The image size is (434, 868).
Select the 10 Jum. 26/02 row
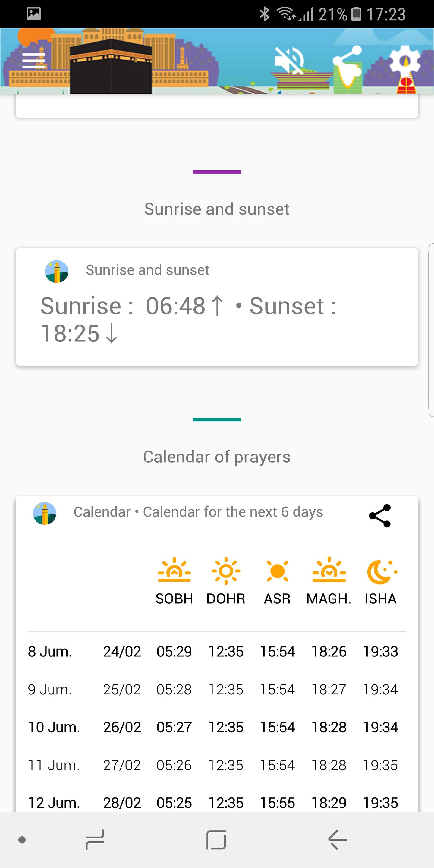coord(213,727)
